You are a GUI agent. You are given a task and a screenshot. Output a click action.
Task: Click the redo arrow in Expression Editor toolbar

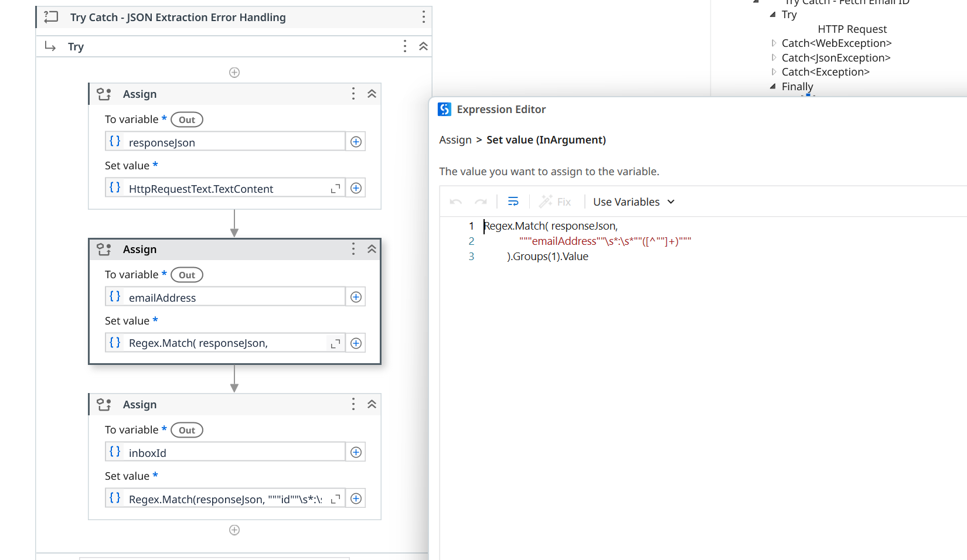coord(481,202)
